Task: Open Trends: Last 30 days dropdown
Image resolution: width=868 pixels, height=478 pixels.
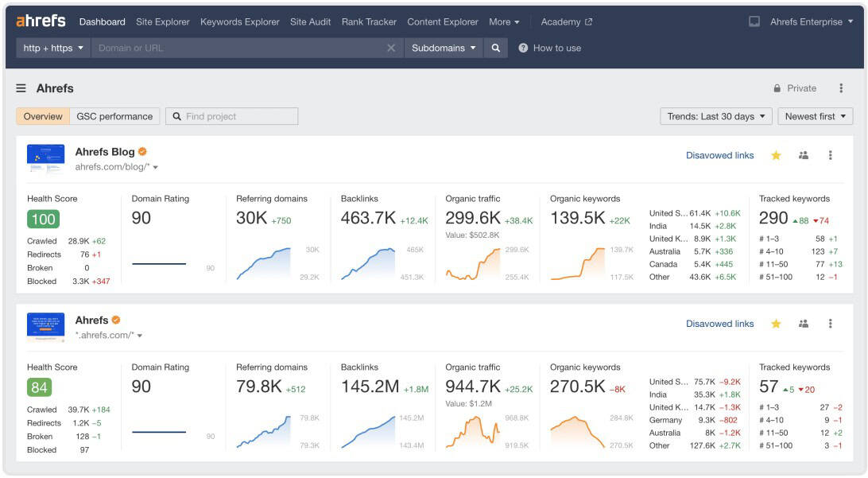Action: (x=716, y=116)
